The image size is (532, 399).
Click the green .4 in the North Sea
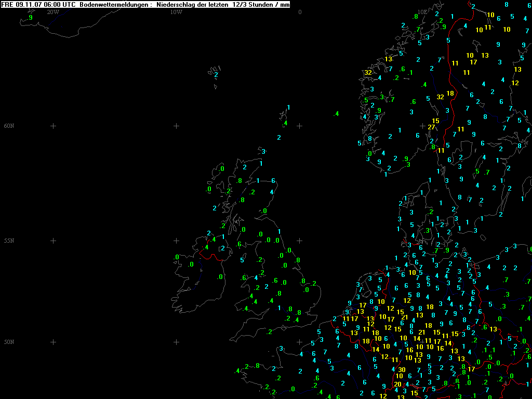(336, 114)
